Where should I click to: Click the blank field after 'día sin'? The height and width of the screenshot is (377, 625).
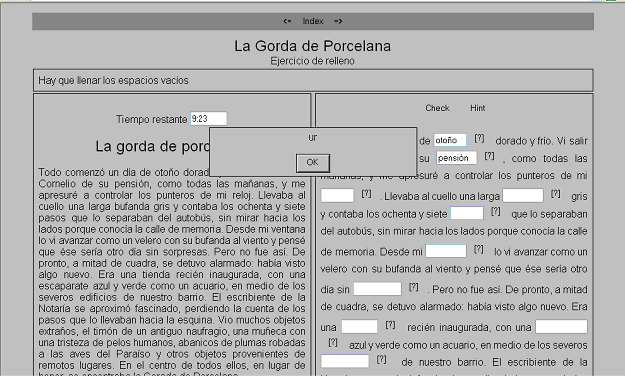[377, 289]
